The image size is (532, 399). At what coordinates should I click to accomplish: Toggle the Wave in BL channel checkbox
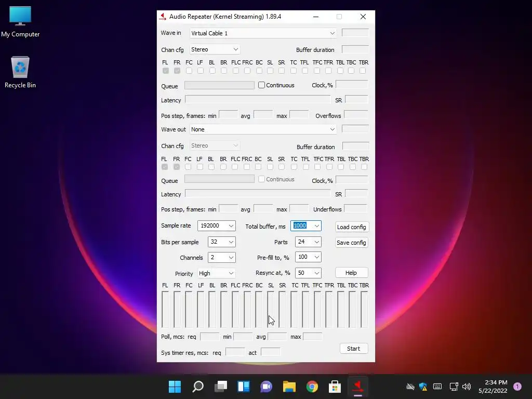(212, 71)
